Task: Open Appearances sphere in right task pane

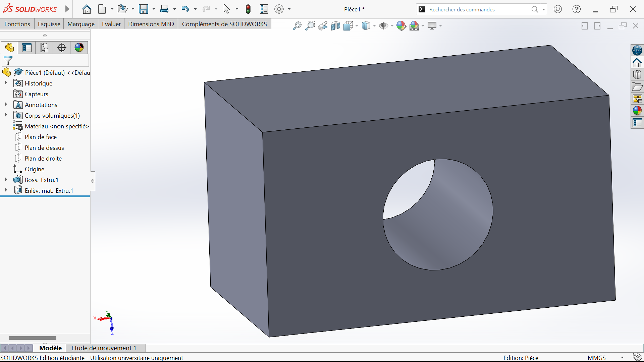Action: click(x=637, y=111)
